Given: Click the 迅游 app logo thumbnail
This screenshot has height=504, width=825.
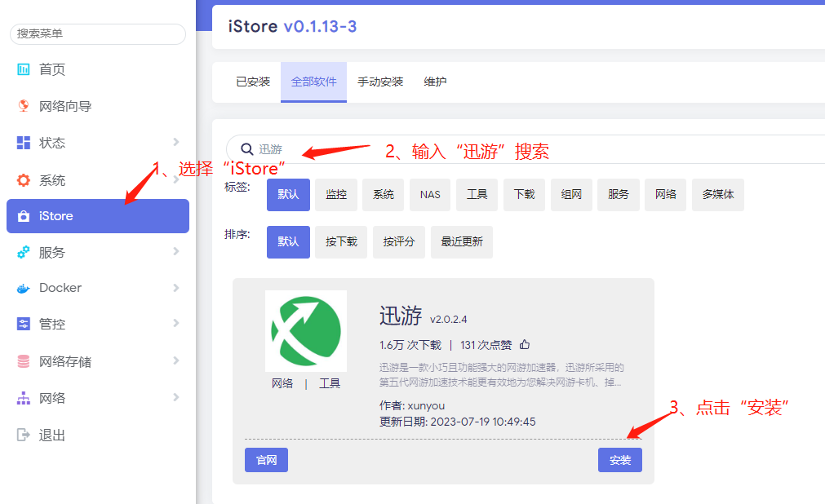Looking at the screenshot, I should 306,331.
